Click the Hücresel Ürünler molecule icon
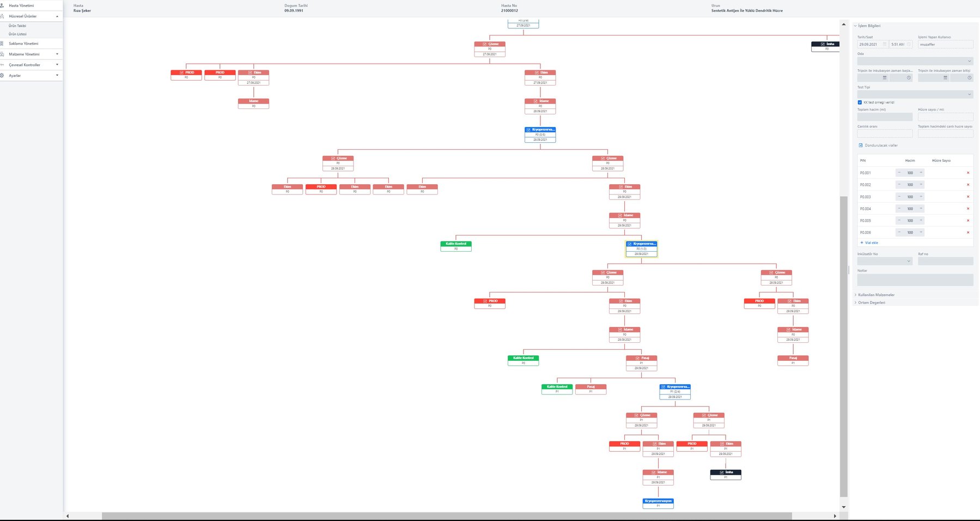The image size is (980, 521). 2,16
